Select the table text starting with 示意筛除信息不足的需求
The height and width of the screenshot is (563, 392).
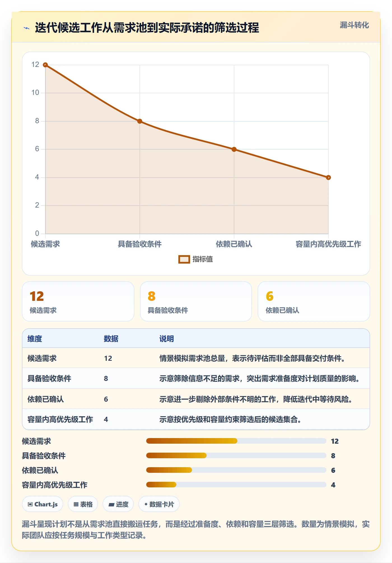pyautogui.click(x=260, y=378)
